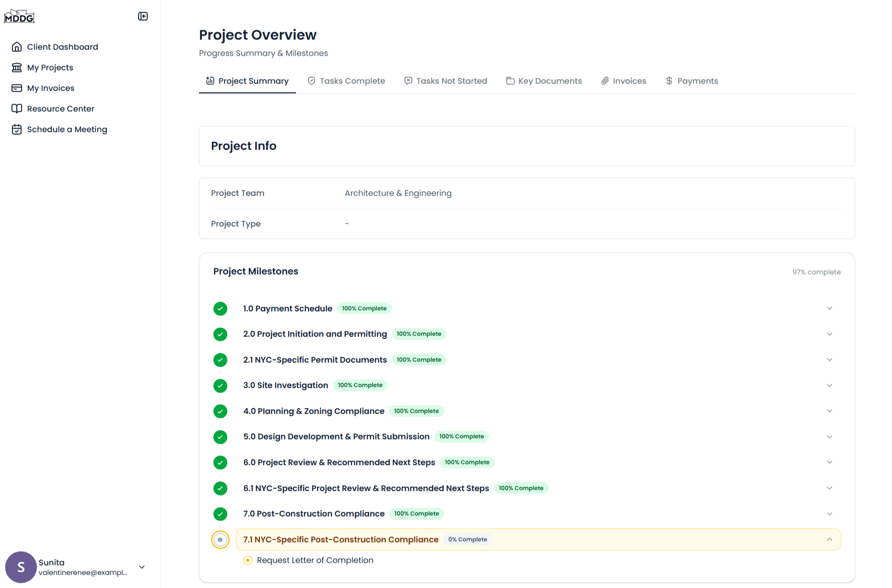This screenshot has height=588, width=892.
Task: Expand 3.0 Site Investigation chevron
Action: (829, 385)
